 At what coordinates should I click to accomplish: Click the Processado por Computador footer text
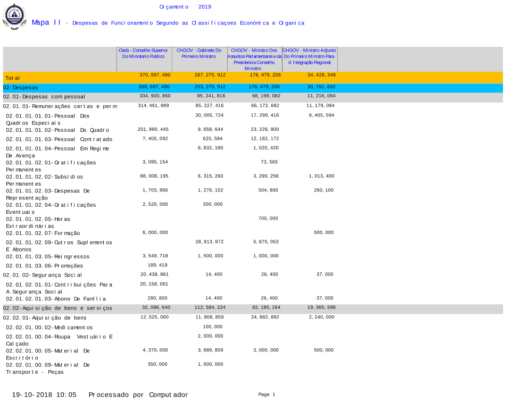pyautogui.click(x=138, y=395)
